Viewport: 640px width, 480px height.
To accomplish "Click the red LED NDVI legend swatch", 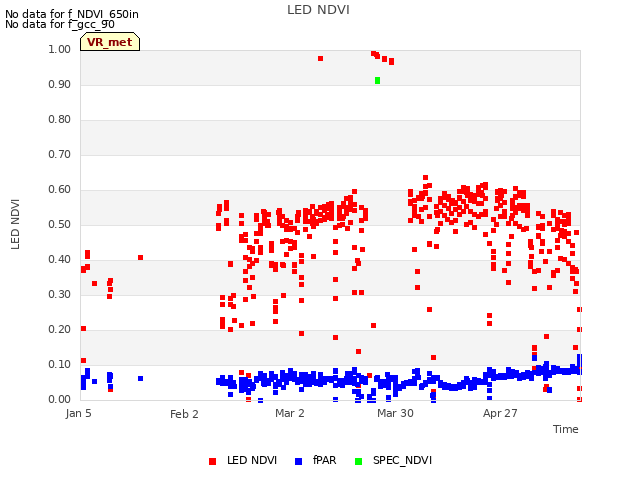I will [212, 462].
